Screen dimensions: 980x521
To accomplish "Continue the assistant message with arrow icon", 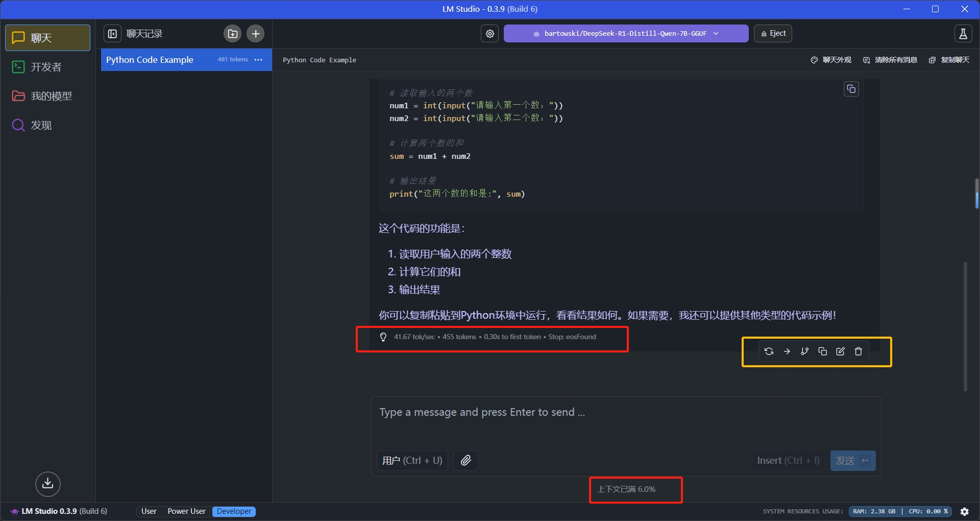I will click(x=787, y=351).
